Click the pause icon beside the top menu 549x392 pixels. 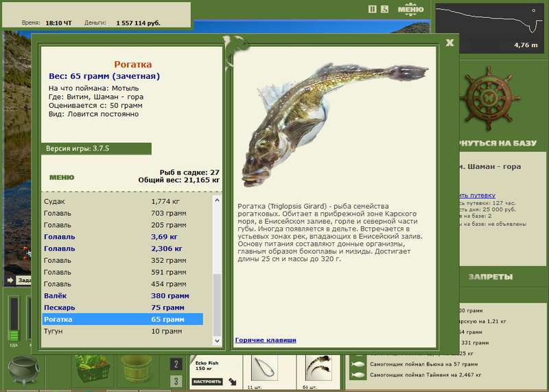point(373,9)
